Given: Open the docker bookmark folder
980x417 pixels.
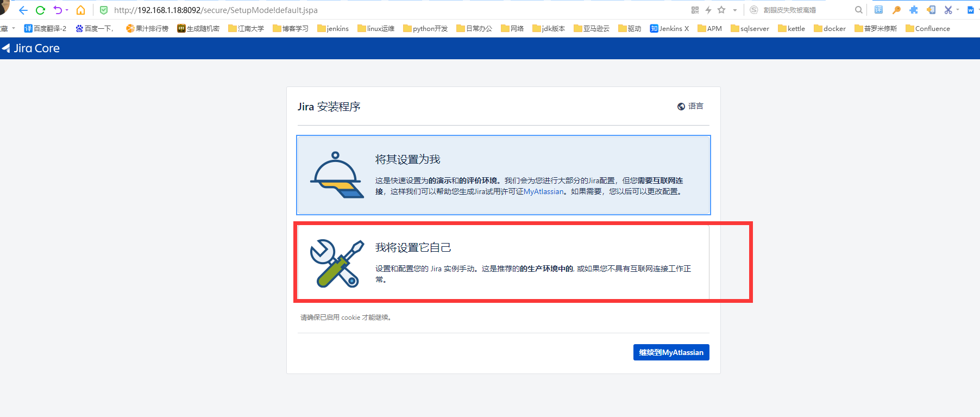Looking at the screenshot, I should [x=830, y=28].
